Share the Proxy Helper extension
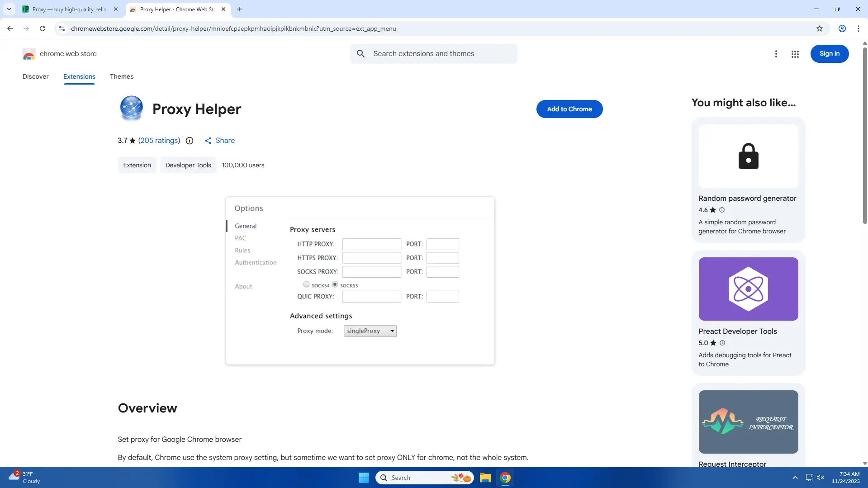Screen dimensions: 868x488 pos(220,141)
